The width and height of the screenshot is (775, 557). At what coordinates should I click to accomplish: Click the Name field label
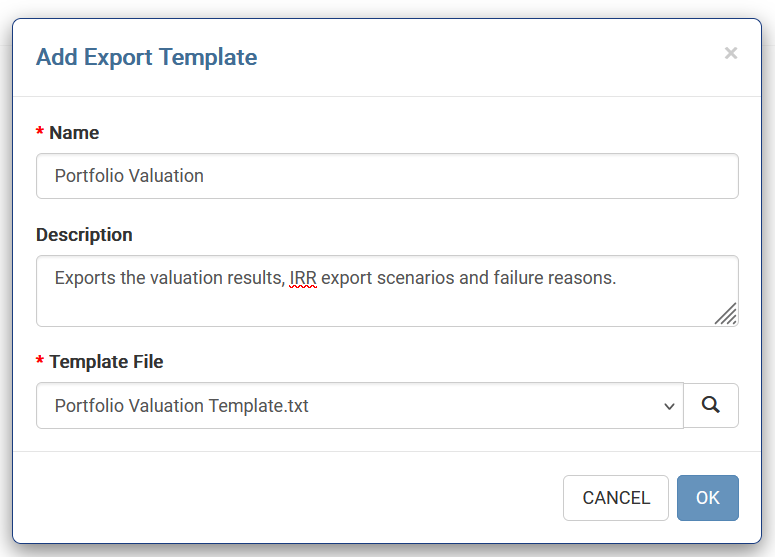(x=74, y=133)
